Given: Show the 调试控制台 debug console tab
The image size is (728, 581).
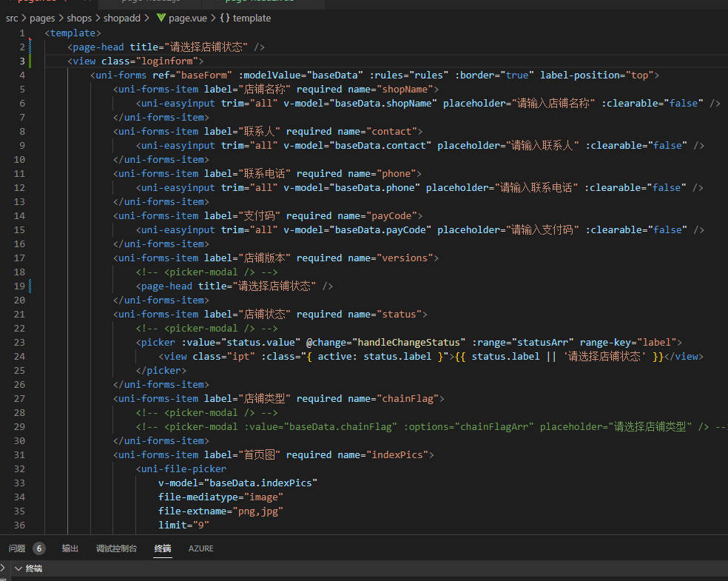Looking at the screenshot, I should [116, 548].
